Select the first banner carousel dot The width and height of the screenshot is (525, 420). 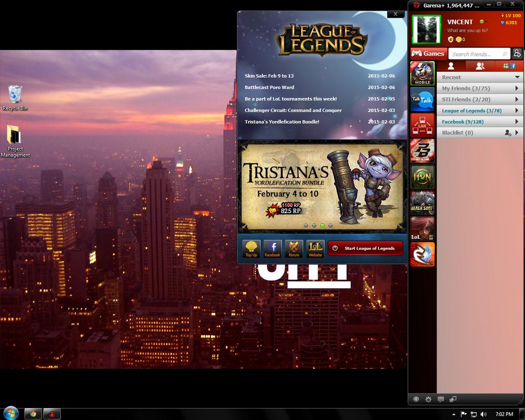[305, 226]
